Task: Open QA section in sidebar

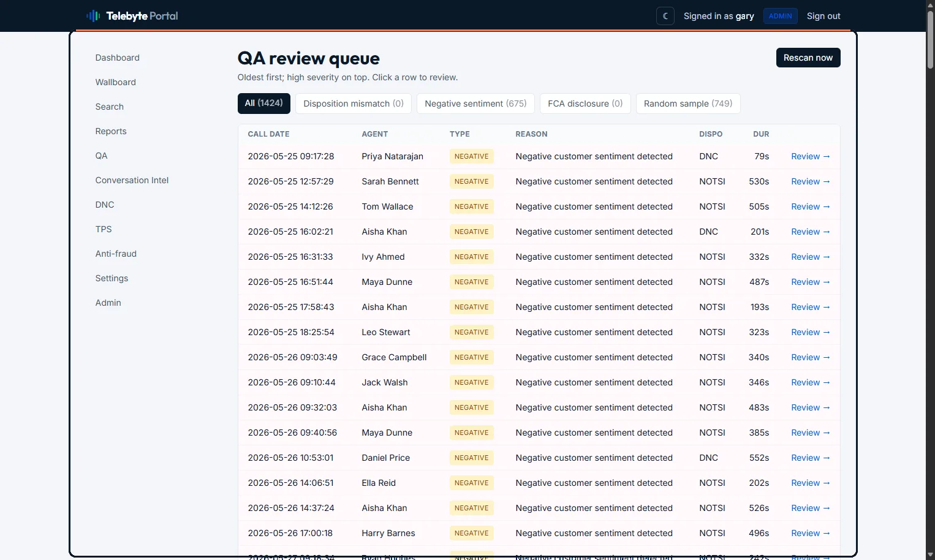Action: 102,156
